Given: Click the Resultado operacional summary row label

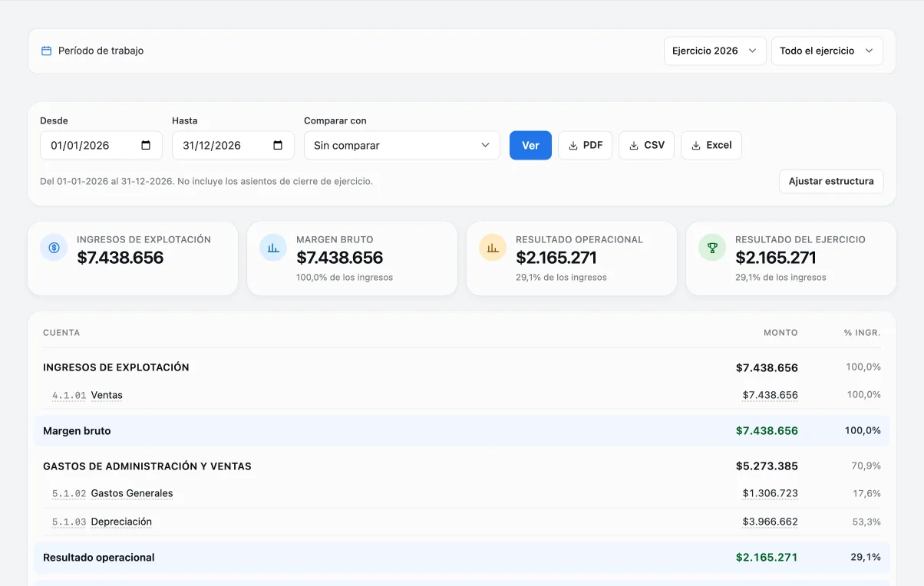Looking at the screenshot, I should (99, 558).
